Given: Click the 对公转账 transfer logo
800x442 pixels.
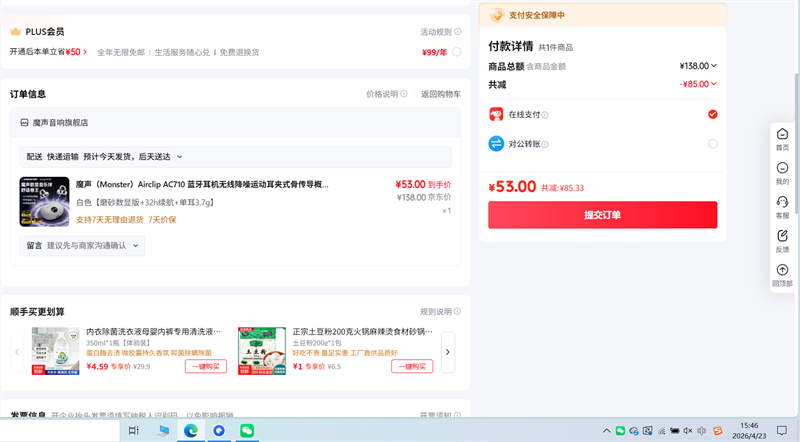Looking at the screenshot, I should (x=496, y=144).
